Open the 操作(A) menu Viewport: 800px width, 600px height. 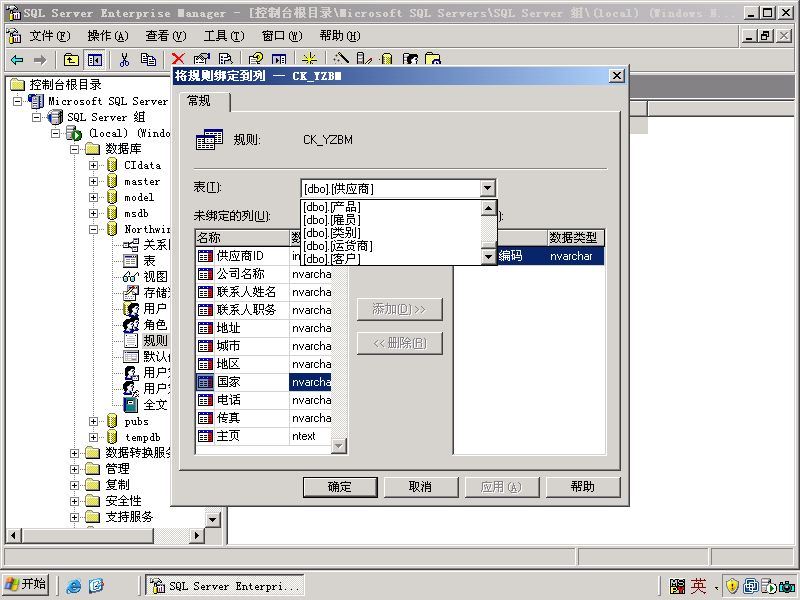108,36
